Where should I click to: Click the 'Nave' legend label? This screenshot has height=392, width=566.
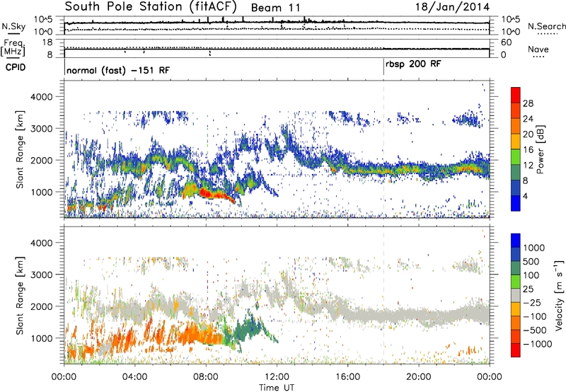[538, 49]
